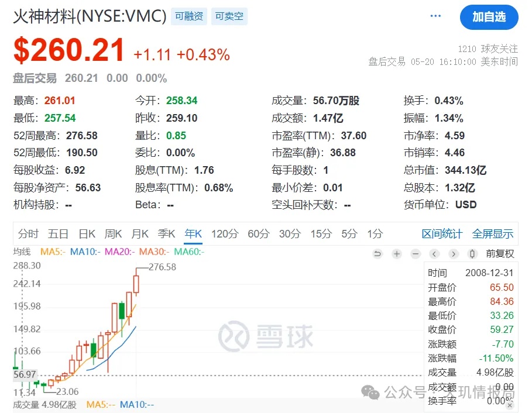Click the 成交量 value 56.70万股

pos(336,101)
